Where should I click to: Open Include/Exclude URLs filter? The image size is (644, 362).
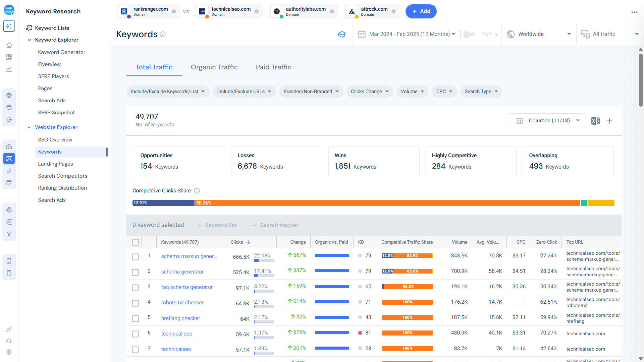click(244, 92)
